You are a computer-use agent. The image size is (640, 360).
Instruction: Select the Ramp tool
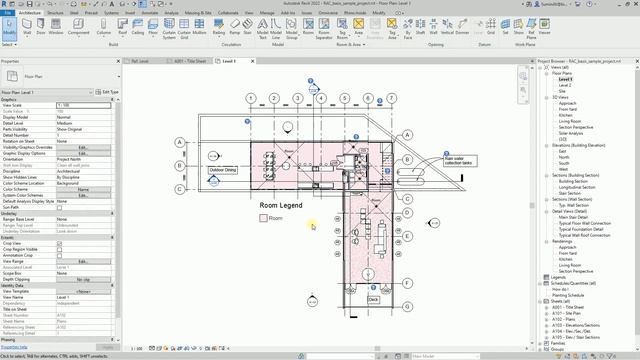(235, 27)
